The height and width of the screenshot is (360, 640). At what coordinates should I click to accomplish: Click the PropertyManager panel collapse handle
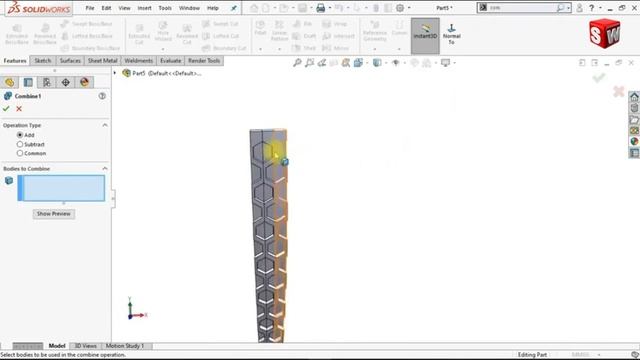point(113,198)
